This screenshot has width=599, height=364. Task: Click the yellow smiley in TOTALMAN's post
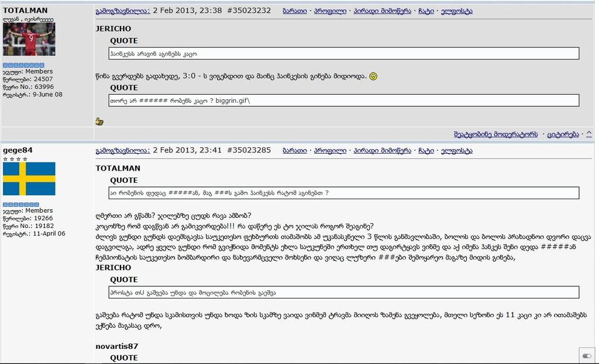tap(373, 77)
